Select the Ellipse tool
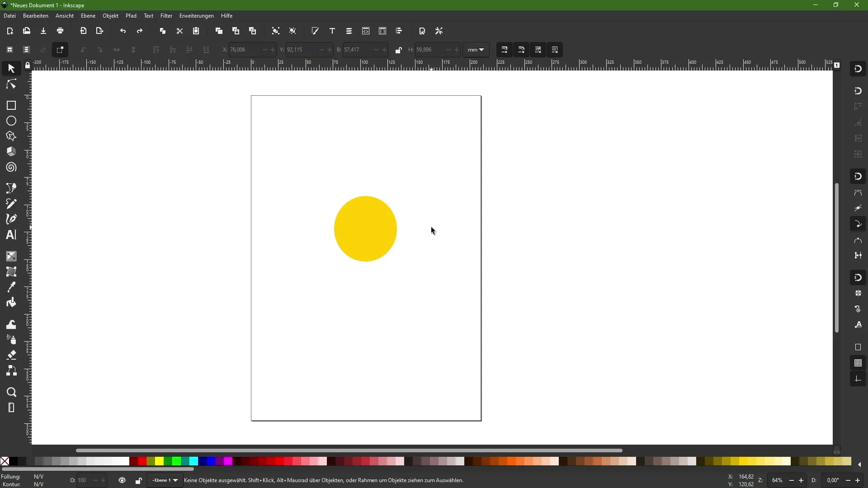 point(11,121)
